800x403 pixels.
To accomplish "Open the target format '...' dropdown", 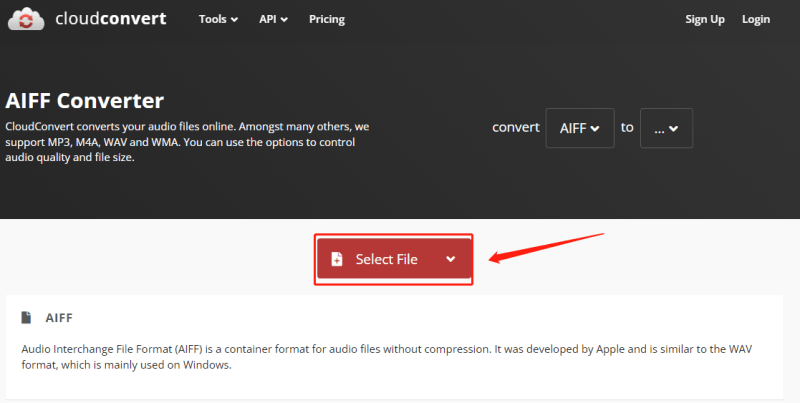I will tap(666, 128).
